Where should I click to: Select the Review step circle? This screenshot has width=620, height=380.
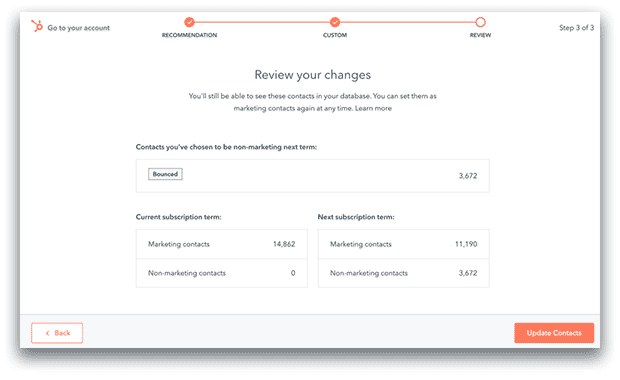(x=480, y=22)
